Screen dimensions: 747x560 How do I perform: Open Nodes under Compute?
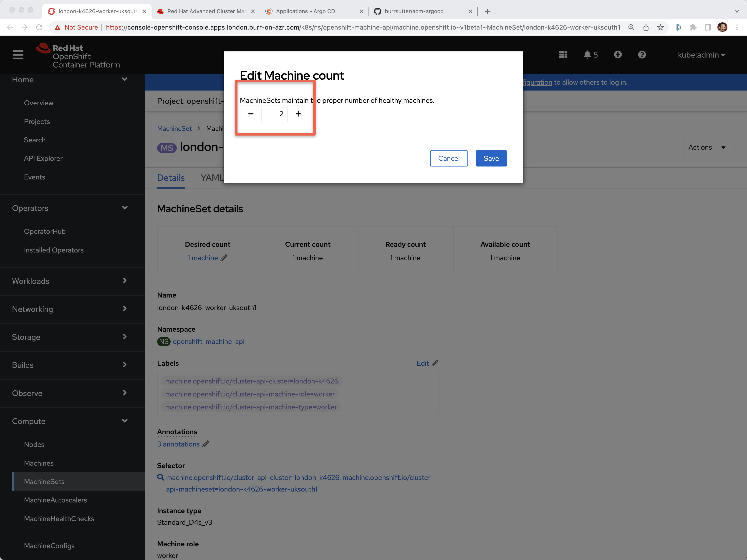click(34, 444)
